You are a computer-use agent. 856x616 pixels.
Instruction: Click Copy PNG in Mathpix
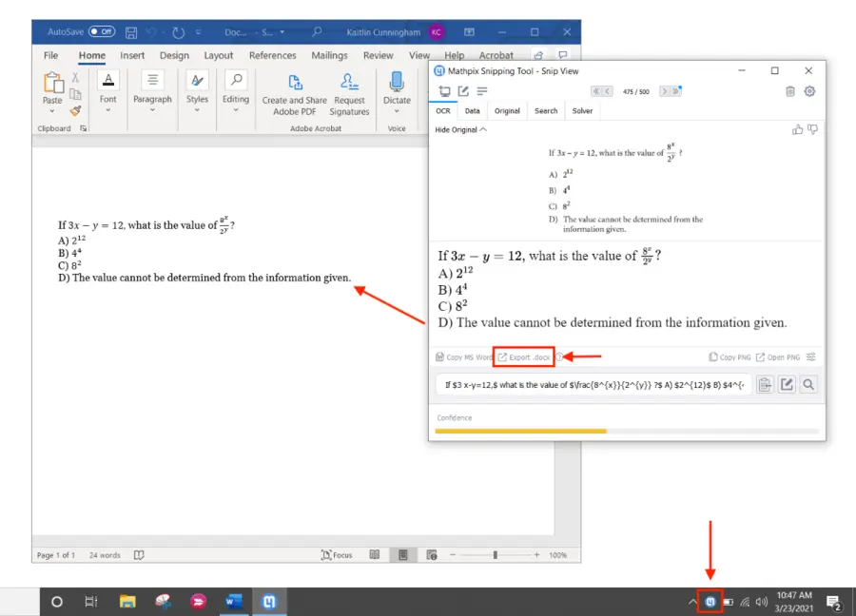tap(730, 357)
